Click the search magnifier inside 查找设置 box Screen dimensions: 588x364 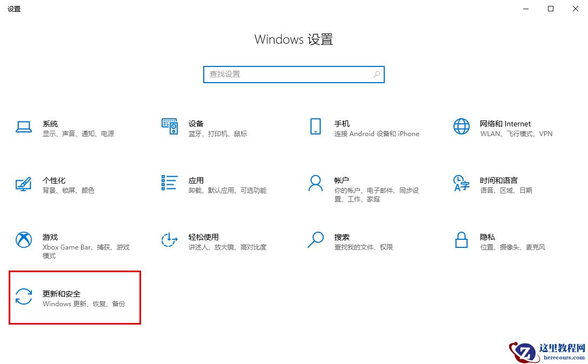pos(376,75)
